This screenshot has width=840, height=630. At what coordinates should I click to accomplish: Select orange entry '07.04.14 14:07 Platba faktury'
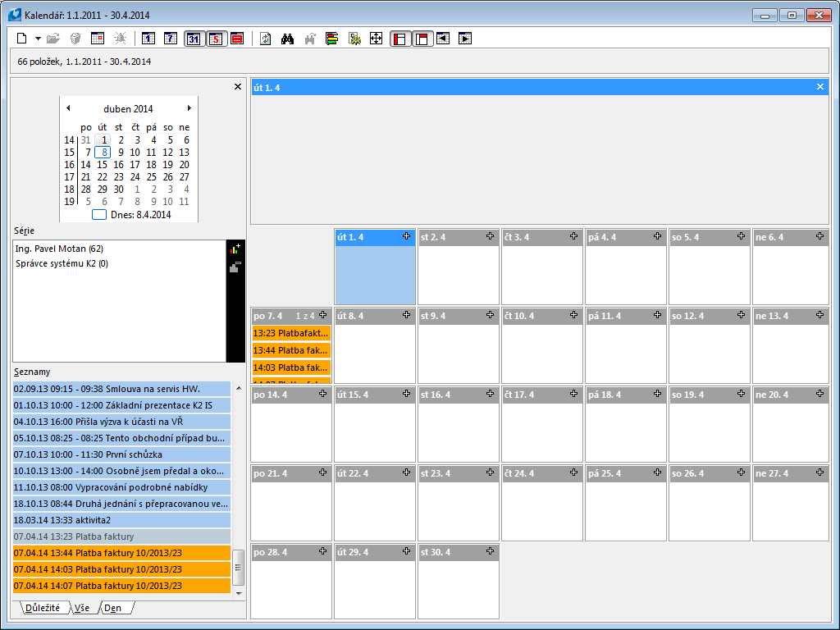click(122, 586)
